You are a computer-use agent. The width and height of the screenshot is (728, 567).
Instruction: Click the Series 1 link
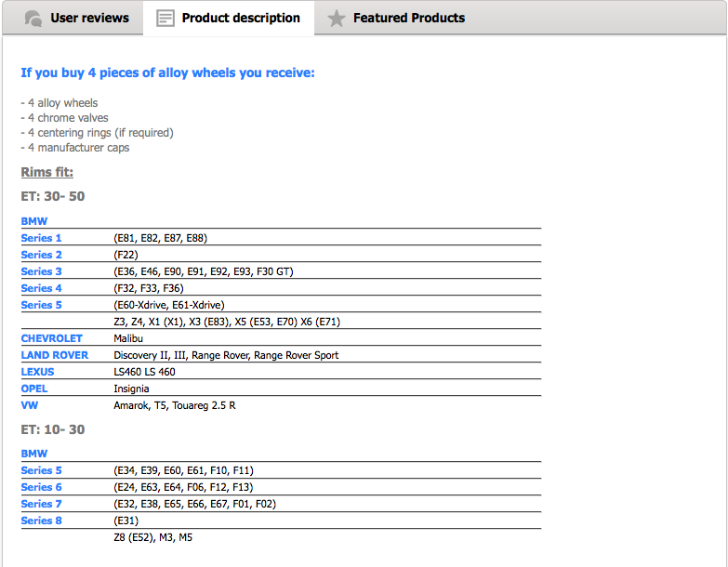41,238
